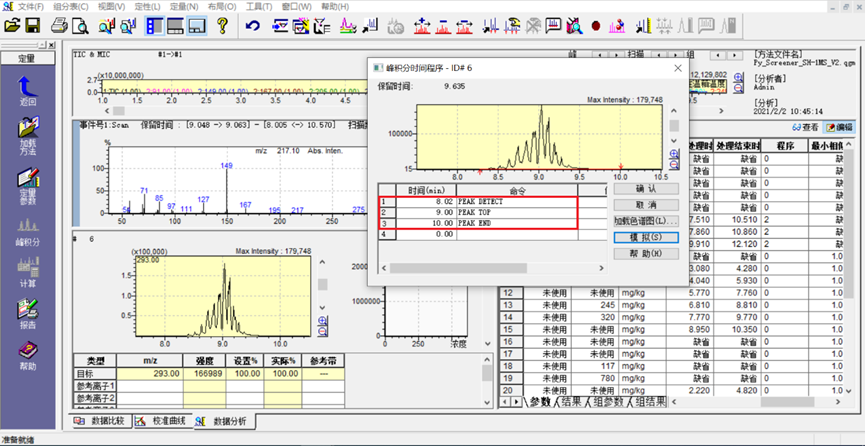This screenshot has height=446, width=865.
Task: Open the 定量(N) menu
Action: pyautogui.click(x=184, y=6)
